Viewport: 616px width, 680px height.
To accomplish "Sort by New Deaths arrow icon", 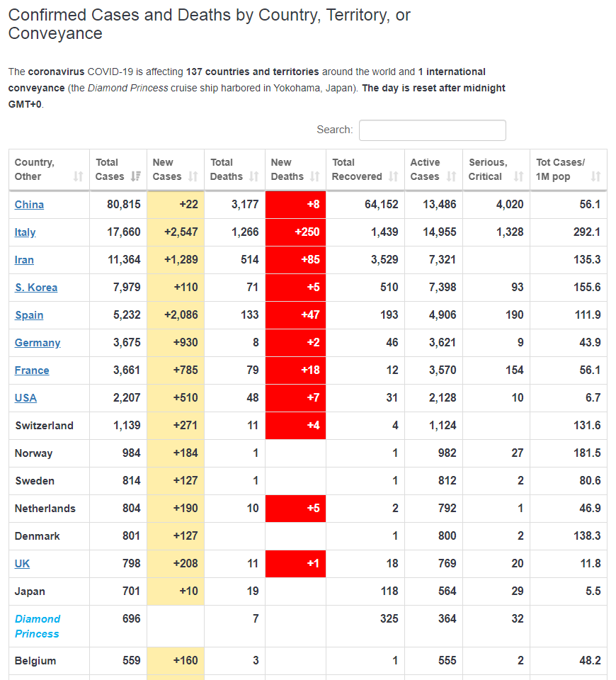I will pos(314,176).
